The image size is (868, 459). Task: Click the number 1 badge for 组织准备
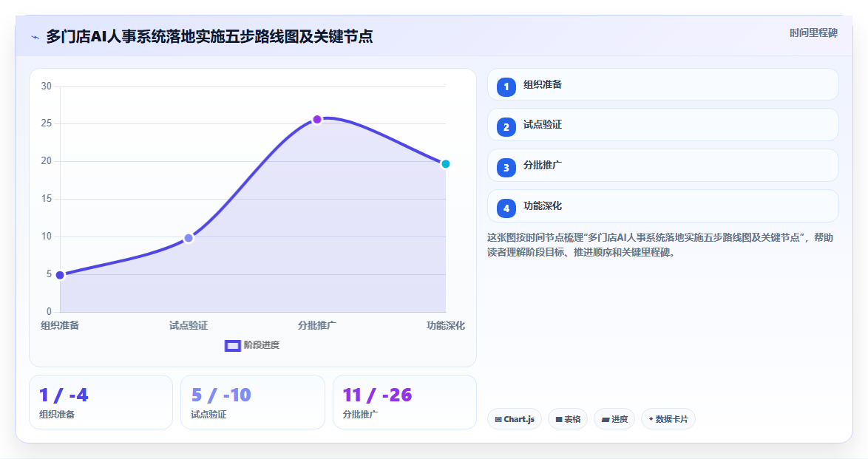506,87
